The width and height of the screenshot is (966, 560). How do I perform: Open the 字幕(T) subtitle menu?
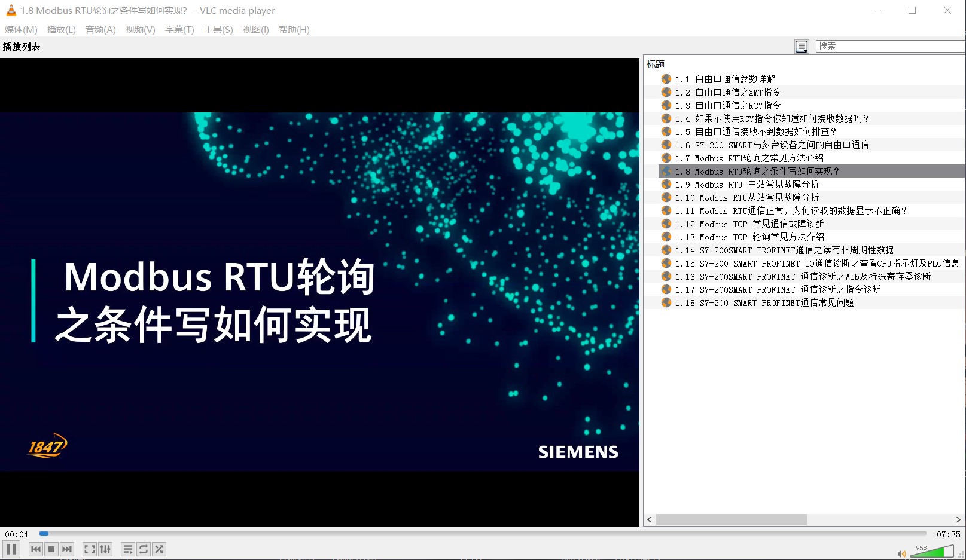[179, 29]
